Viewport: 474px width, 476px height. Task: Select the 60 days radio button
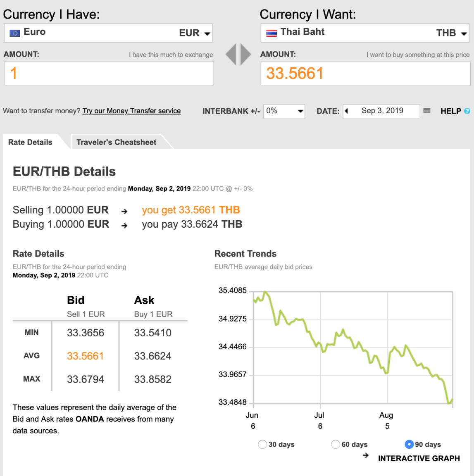[335, 444]
